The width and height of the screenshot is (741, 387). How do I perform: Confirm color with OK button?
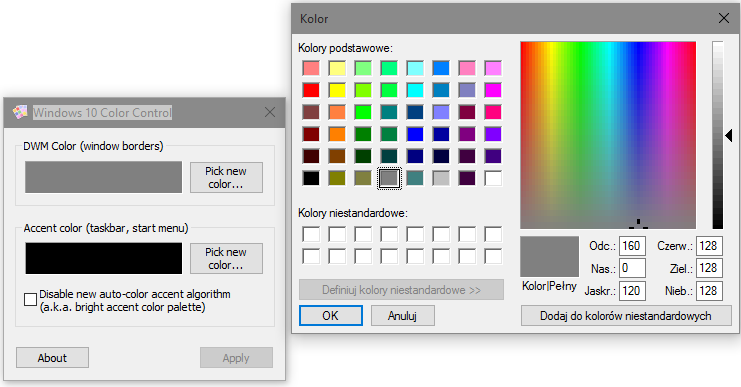tap(330, 316)
